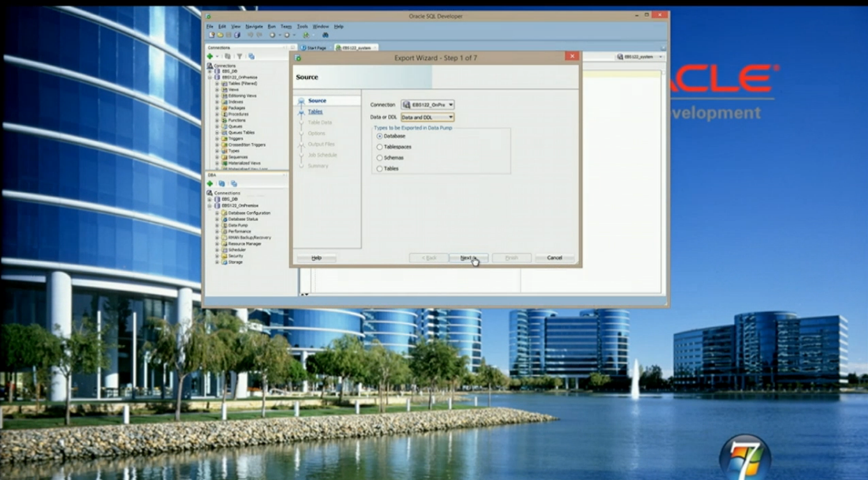Select the Source step in wizard

317,101
